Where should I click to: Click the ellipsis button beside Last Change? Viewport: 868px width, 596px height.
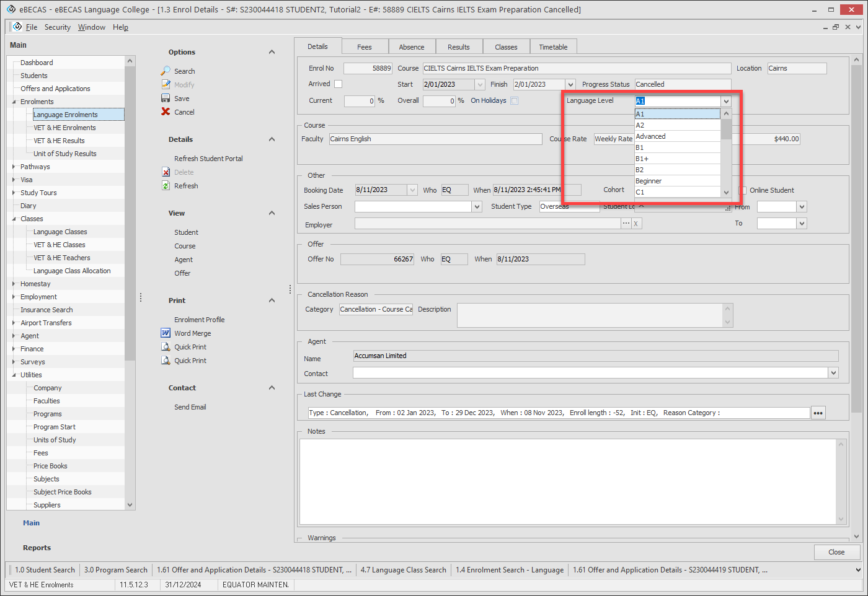click(818, 413)
